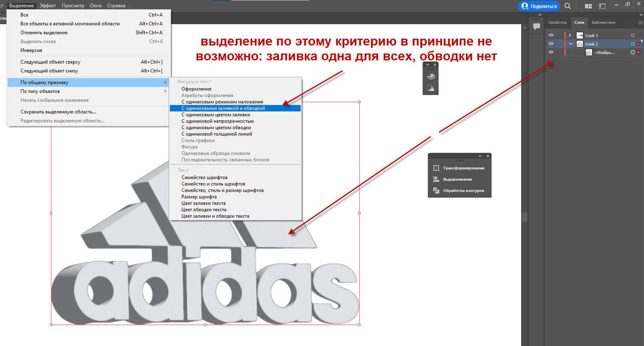
Task: Select 'С одинаковым цветом заливки'
Action: 235,115
